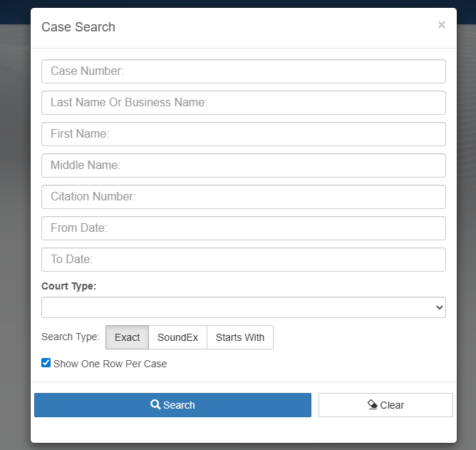
Task: Select the To Date field
Action: tap(243, 260)
